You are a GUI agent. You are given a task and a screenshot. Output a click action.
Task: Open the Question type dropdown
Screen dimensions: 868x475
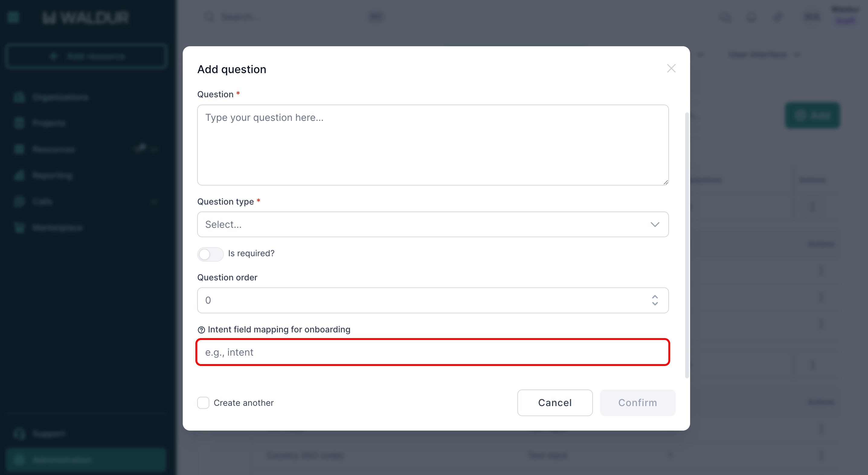(x=404, y=225)
